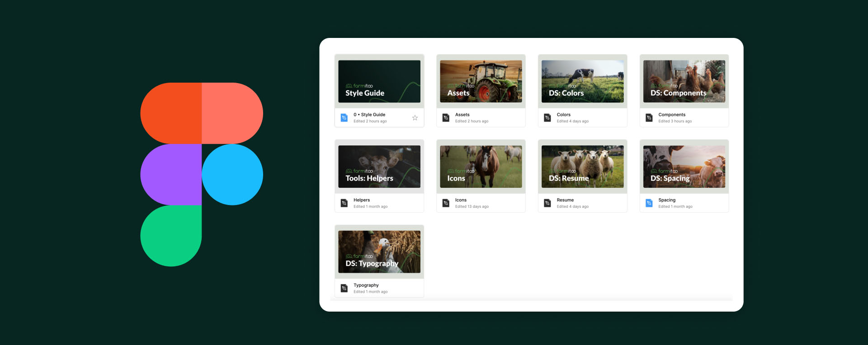The width and height of the screenshot is (868, 345).
Task: Click 'Edited 2 hours ago' under Style Guide
Action: [370, 121]
